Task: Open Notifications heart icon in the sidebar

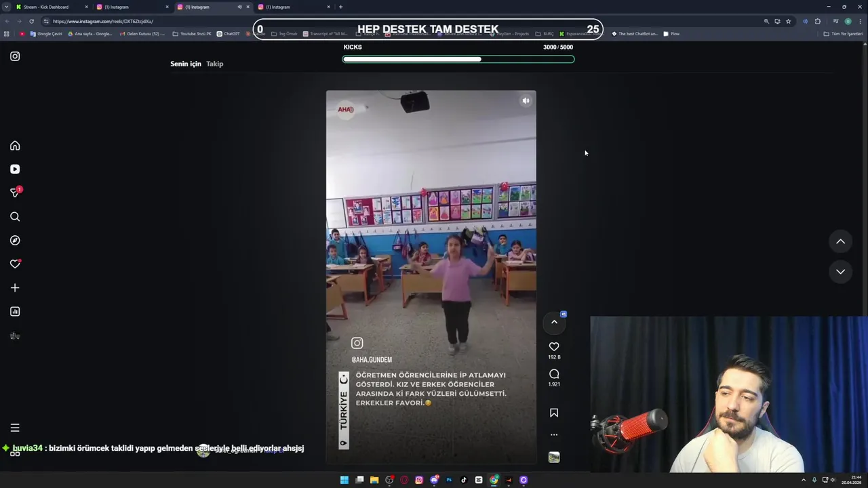Action: coord(15,264)
